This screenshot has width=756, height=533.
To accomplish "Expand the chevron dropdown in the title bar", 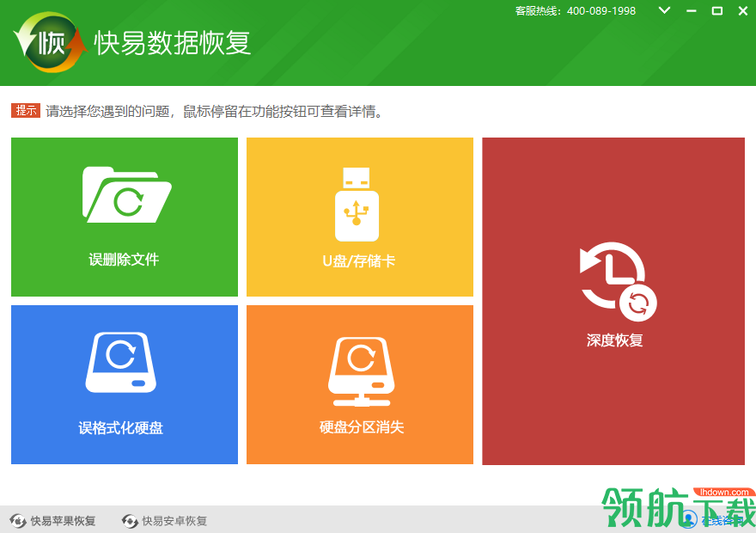I will coord(663,11).
